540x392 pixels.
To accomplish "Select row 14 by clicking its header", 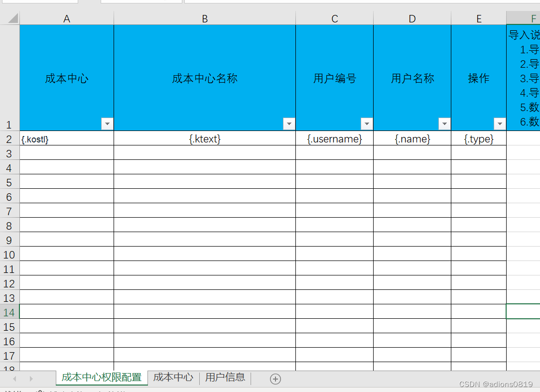I will click(x=9, y=312).
